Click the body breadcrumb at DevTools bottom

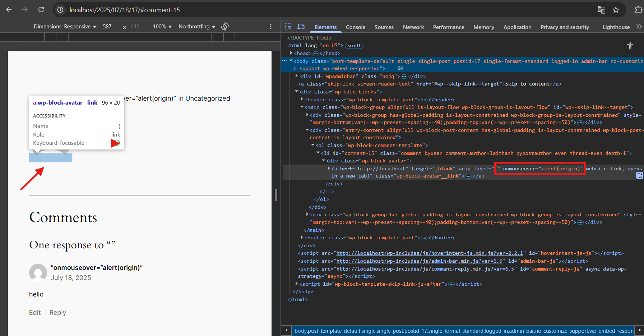(x=464, y=331)
